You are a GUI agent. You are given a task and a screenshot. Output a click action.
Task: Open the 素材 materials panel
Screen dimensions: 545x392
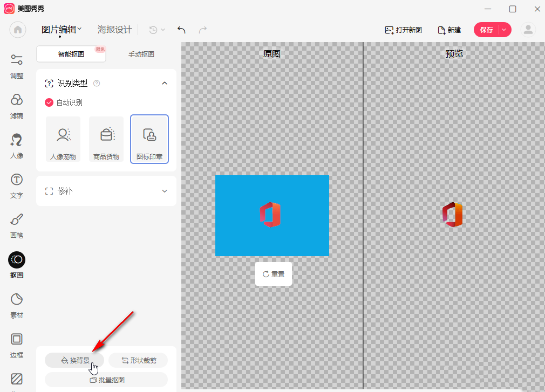click(17, 306)
